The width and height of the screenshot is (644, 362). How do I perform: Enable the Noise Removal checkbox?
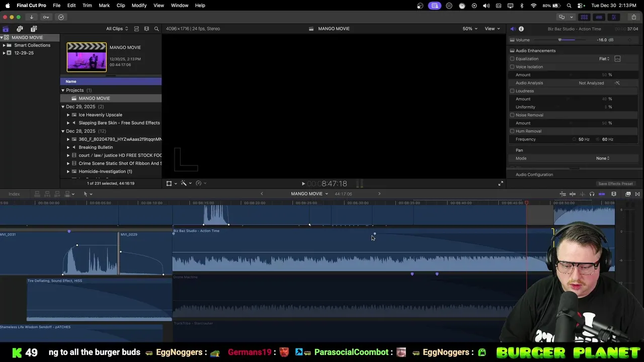[x=512, y=115]
